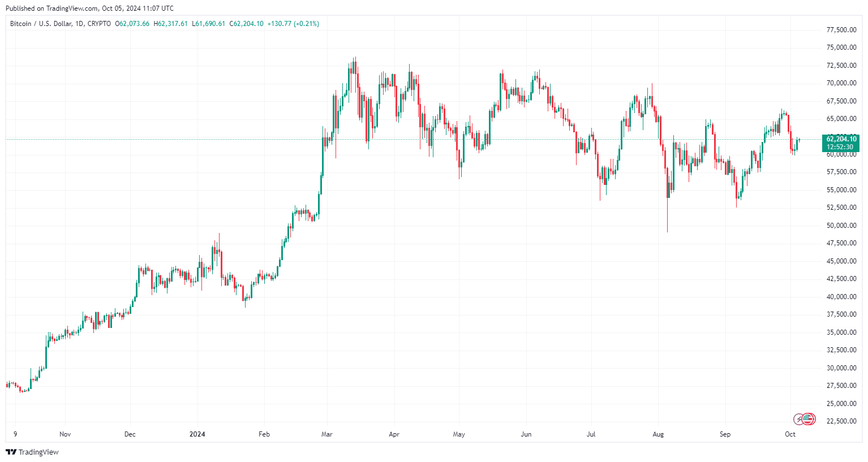Click the Aug label on the time axis
868x462 pixels.
(658, 434)
